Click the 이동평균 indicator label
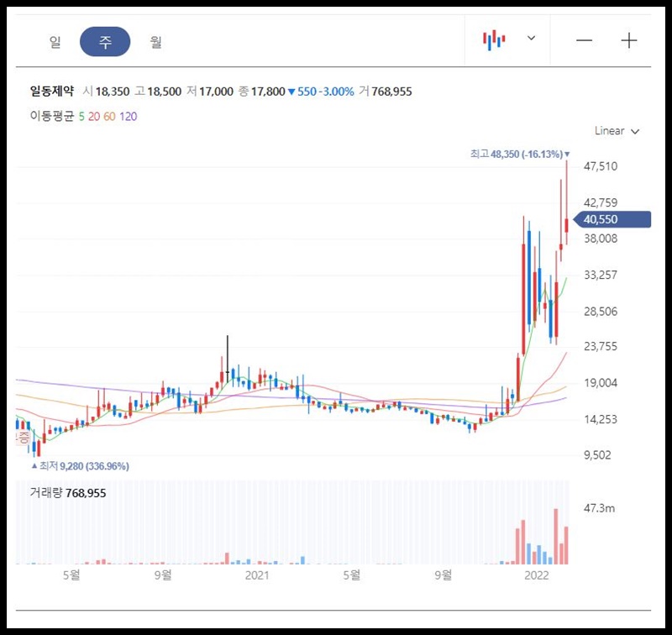The image size is (672, 635). [x=52, y=116]
